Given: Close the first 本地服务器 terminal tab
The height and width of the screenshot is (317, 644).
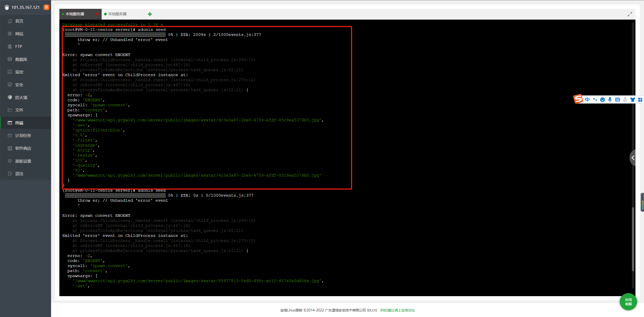Looking at the screenshot, I should coord(97,14).
